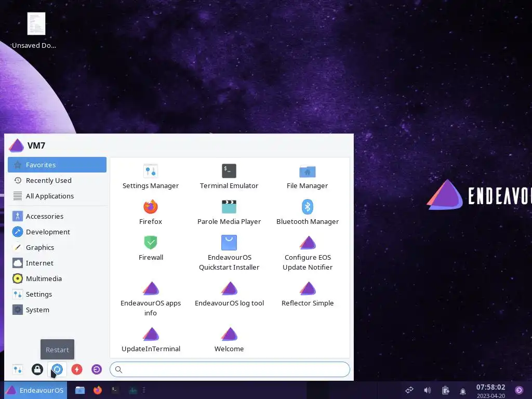Launch Reflector Simple
This screenshot has height=399, width=532.
[x=308, y=294]
